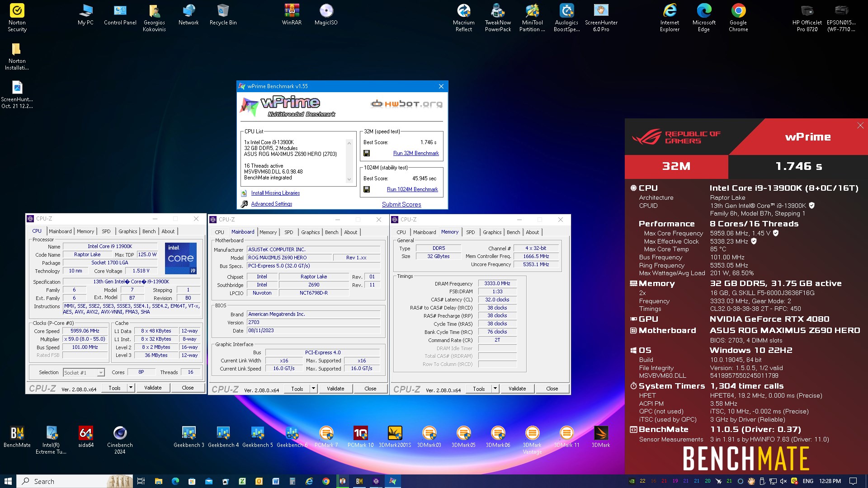Click the save icon for the 32M score
The height and width of the screenshot is (488, 868).
pos(367,153)
